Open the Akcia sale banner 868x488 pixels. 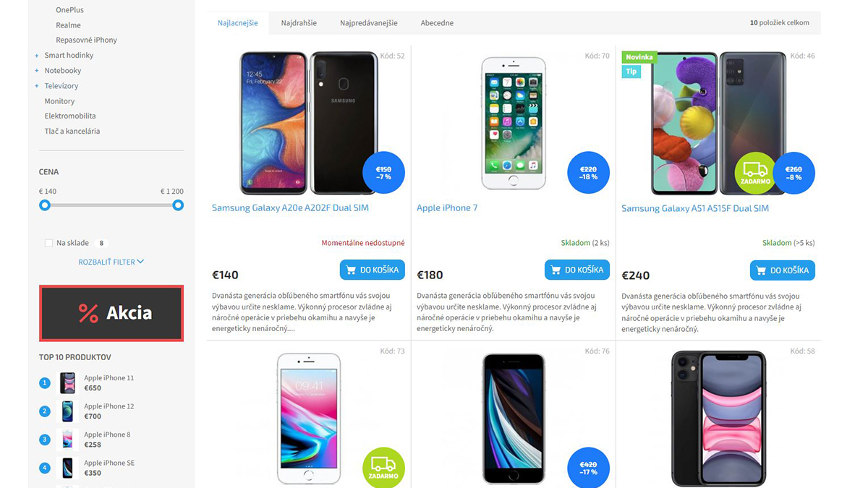coord(111,313)
